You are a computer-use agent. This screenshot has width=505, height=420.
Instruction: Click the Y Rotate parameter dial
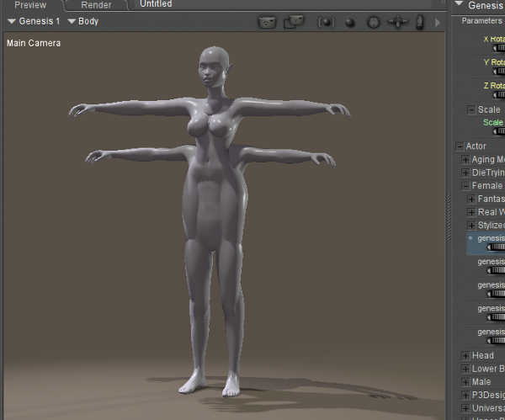click(498, 72)
